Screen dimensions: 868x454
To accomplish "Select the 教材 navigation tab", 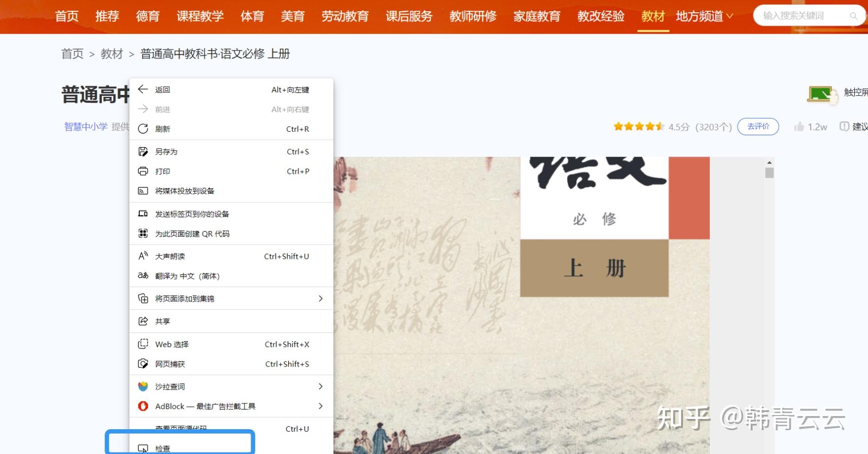I will (x=653, y=16).
